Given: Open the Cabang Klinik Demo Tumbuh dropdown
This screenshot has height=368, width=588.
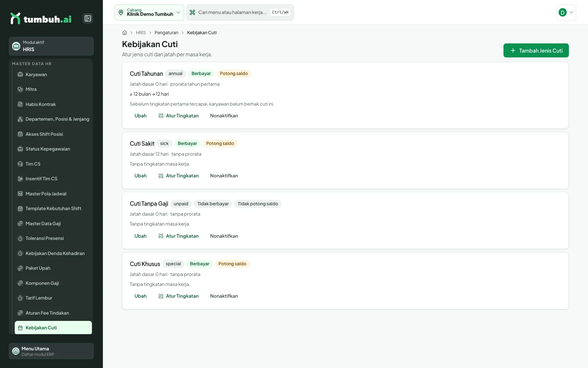Looking at the screenshot, I should click(149, 13).
